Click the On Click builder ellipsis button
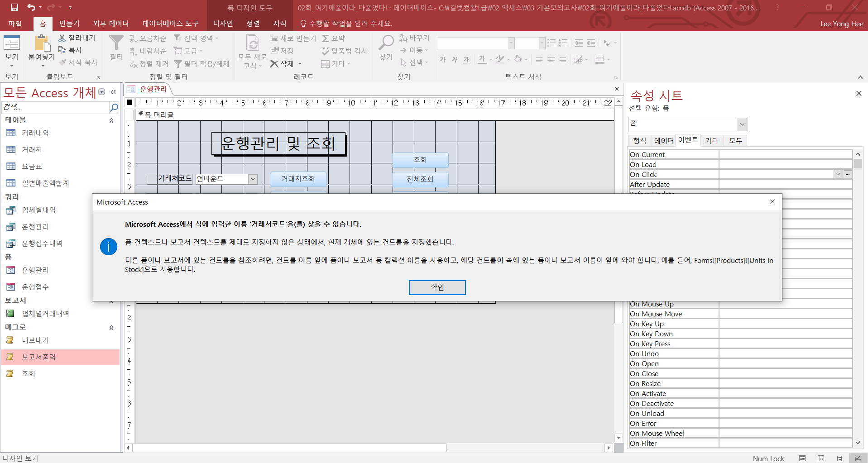The height and width of the screenshot is (463, 868). (848, 174)
